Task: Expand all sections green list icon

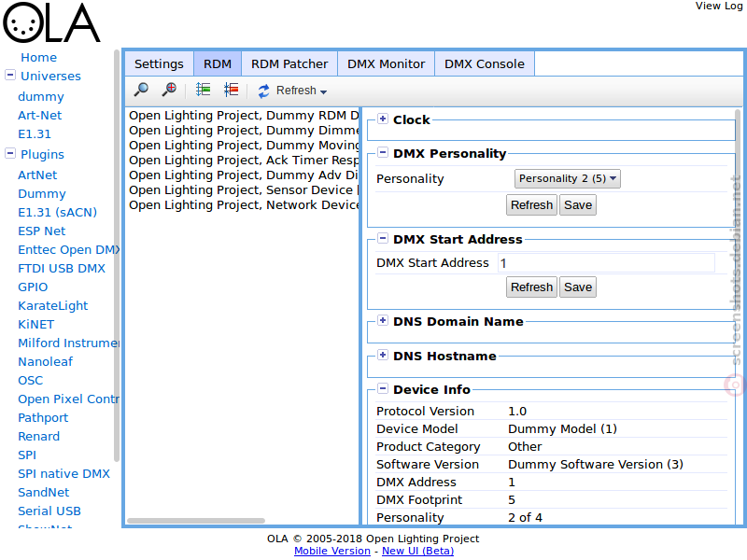Action: coord(203,90)
